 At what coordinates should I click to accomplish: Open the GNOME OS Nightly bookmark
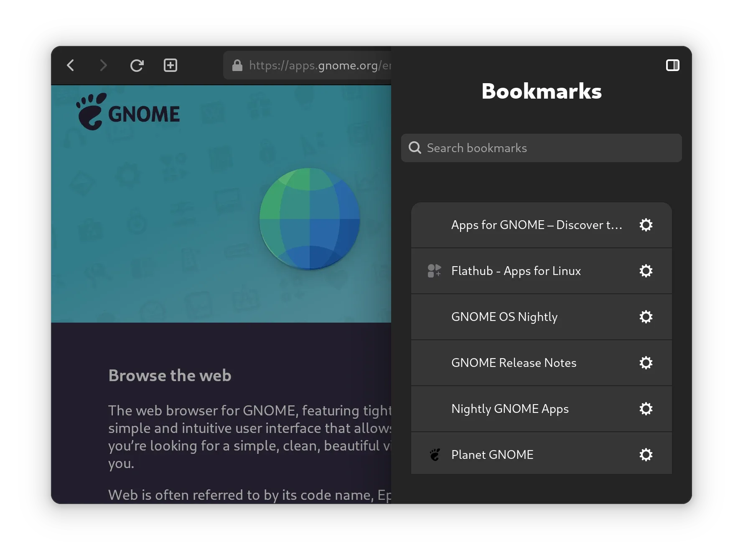click(x=504, y=317)
